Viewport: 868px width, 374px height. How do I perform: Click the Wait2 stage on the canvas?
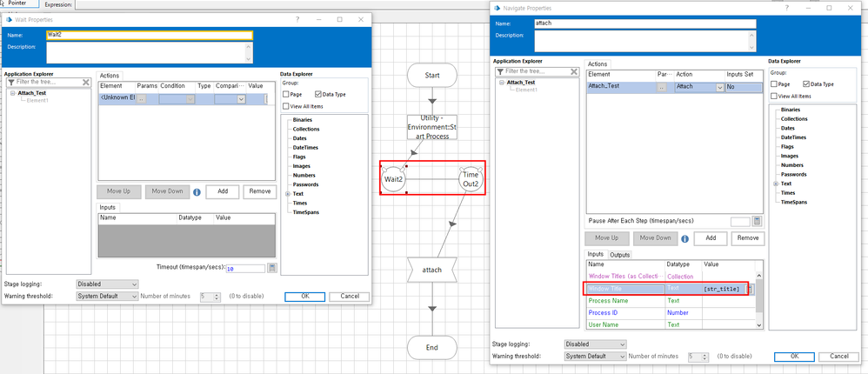pyautogui.click(x=395, y=179)
